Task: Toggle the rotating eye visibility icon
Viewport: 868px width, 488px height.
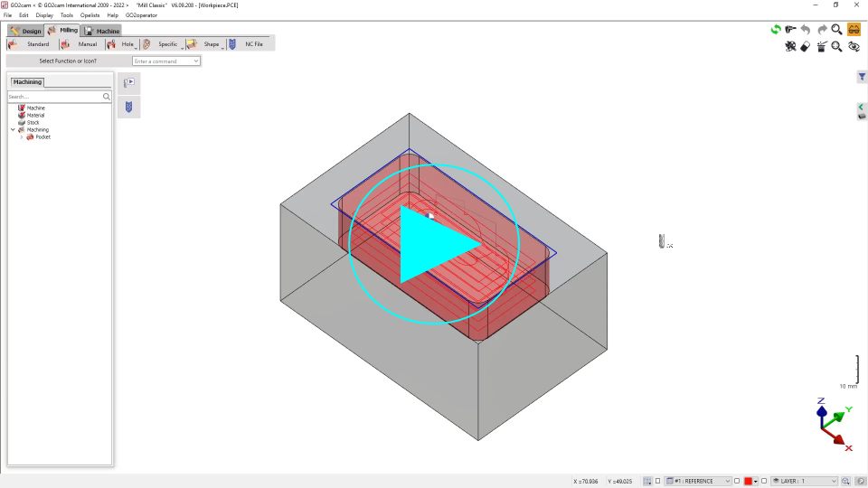Action: (853, 47)
